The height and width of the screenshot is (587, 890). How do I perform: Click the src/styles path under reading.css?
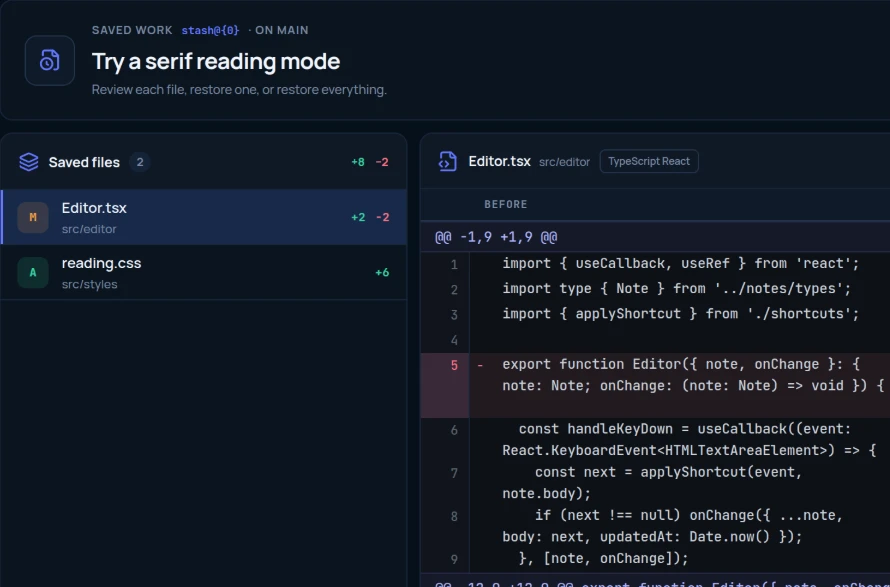click(x=90, y=284)
